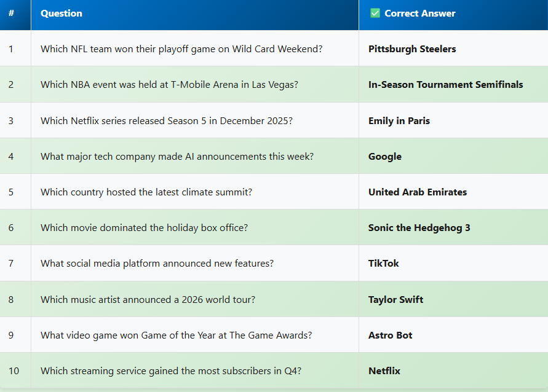Image resolution: width=548 pixels, height=392 pixels.
Task: Click the 'Question' column header
Action: point(62,14)
